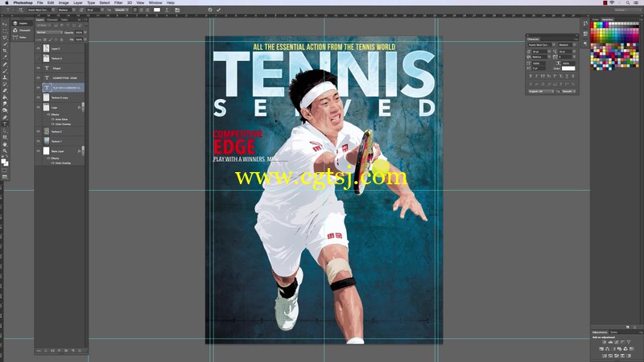Toggle Character panel from options bar
The width and height of the screenshot is (644, 362).
pyautogui.click(x=177, y=10)
